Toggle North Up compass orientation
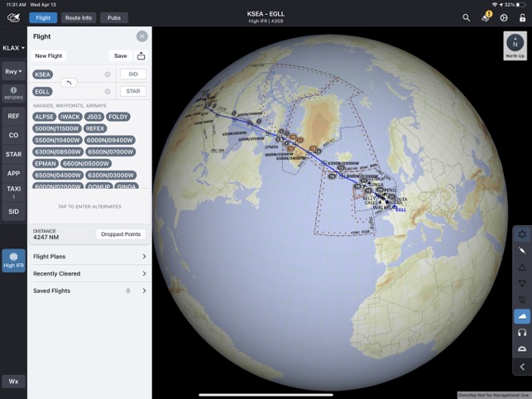This screenshot has width=532, height=399. click(x=515, y=46)
